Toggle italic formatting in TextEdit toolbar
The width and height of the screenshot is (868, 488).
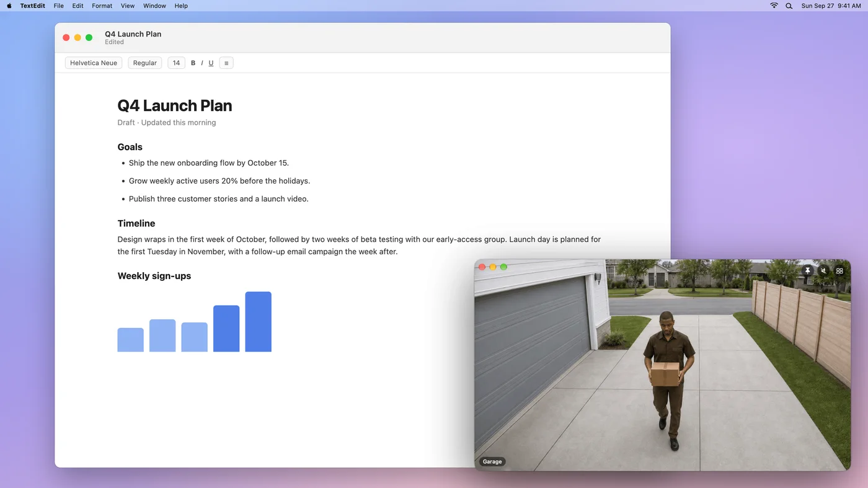coord(202,63)
